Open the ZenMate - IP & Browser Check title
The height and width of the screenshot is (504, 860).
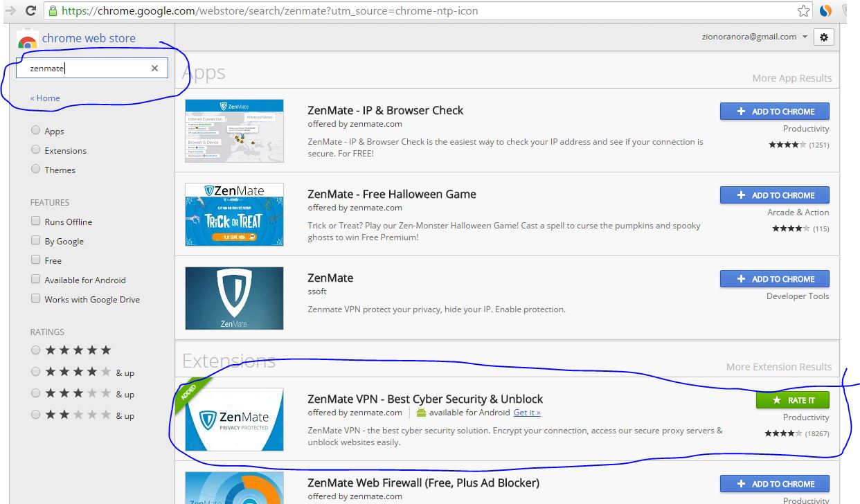click(x=386, y=111)
